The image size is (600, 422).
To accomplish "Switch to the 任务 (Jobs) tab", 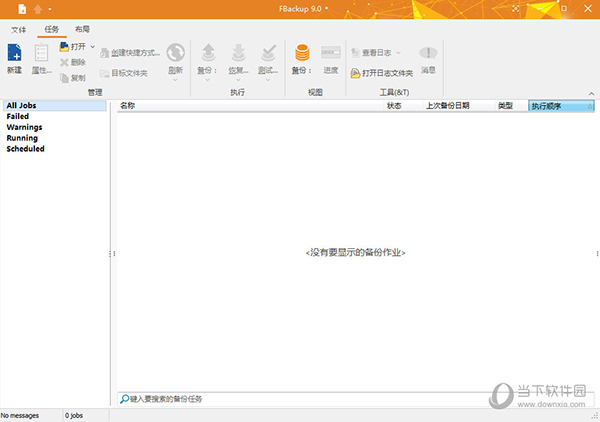I will point(52,29).
